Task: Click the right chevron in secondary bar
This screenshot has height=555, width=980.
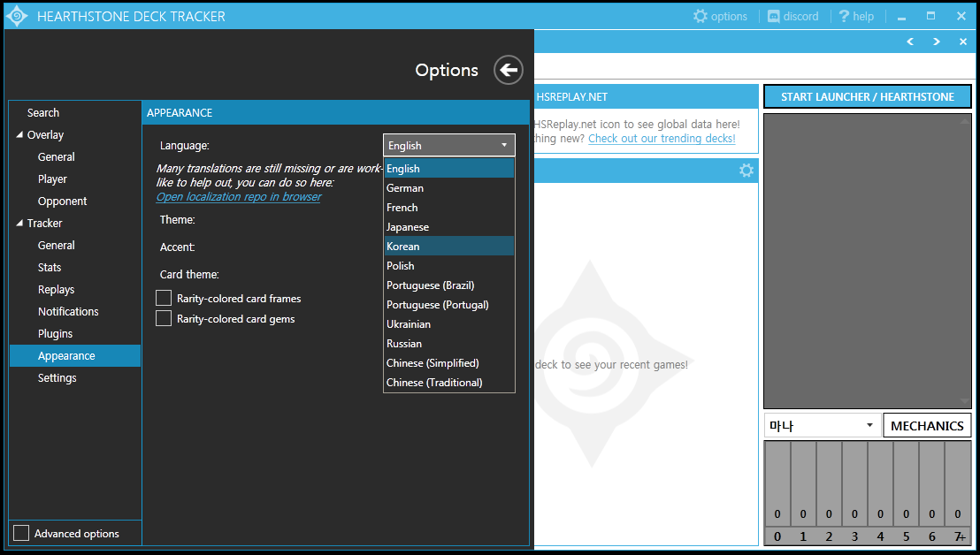Action: point(937,42)
